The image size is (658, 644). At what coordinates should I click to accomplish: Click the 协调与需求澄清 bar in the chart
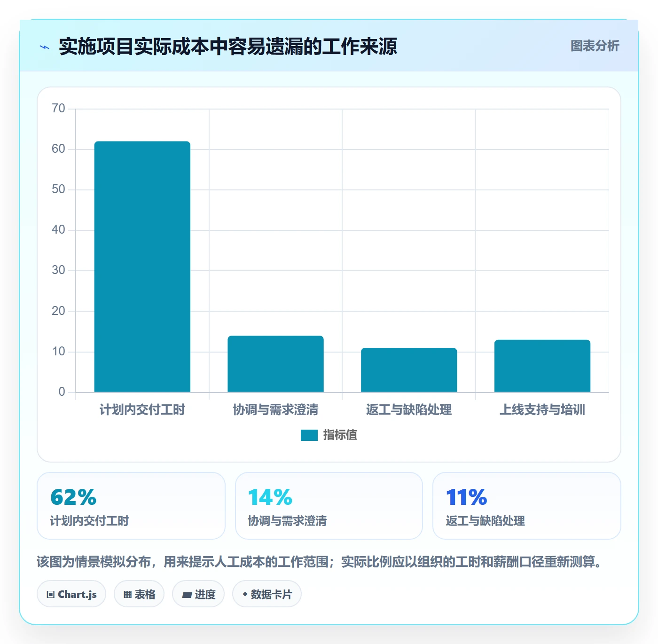[275, 364]
